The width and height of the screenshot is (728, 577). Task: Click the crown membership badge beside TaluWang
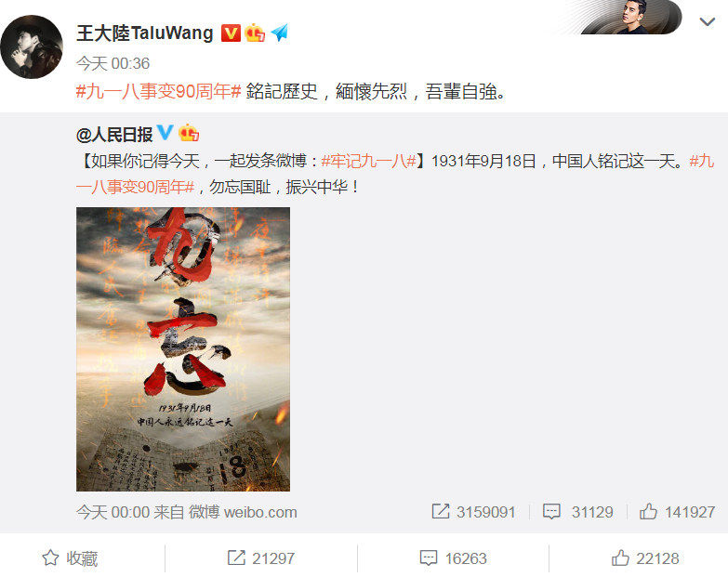coord(255,33)
